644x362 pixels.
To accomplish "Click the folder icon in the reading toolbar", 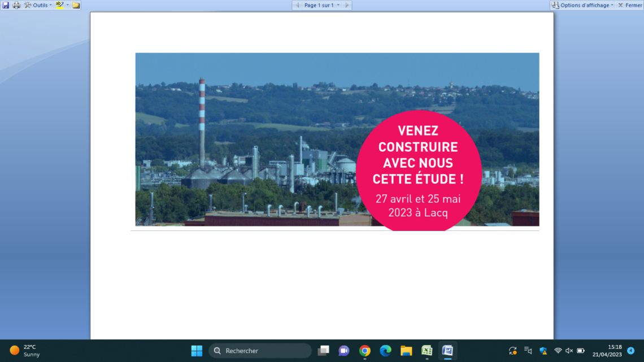I will 76,5.
